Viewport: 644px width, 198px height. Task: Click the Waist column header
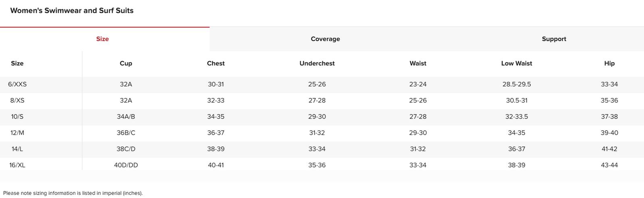[x=418, y=63]
